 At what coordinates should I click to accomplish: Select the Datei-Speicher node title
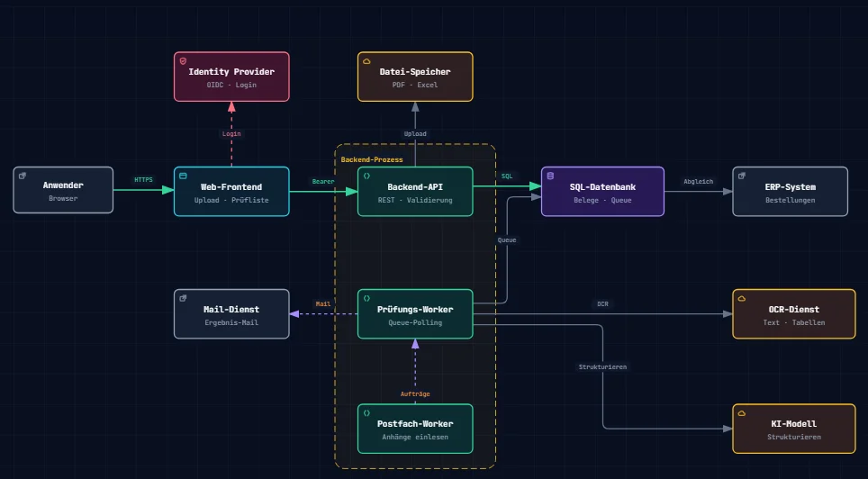[x=415, y=72]
